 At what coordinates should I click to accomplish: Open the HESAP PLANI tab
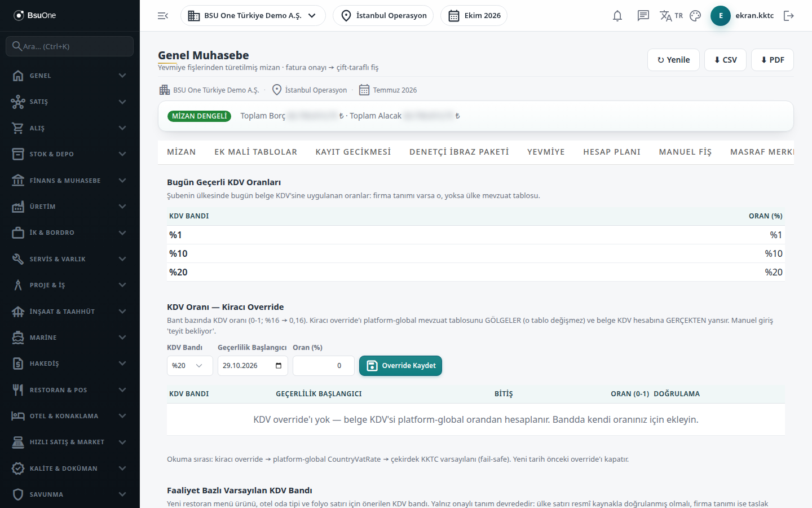[612, 152]
